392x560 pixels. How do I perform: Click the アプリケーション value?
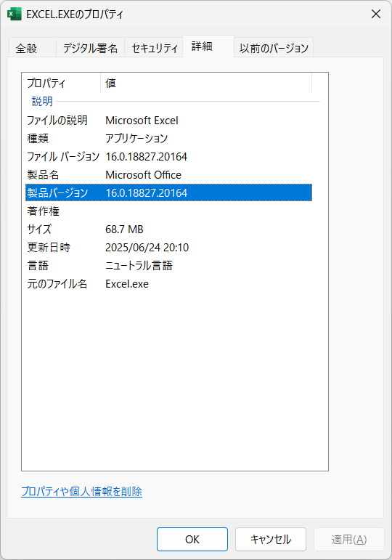pos(136,138)
